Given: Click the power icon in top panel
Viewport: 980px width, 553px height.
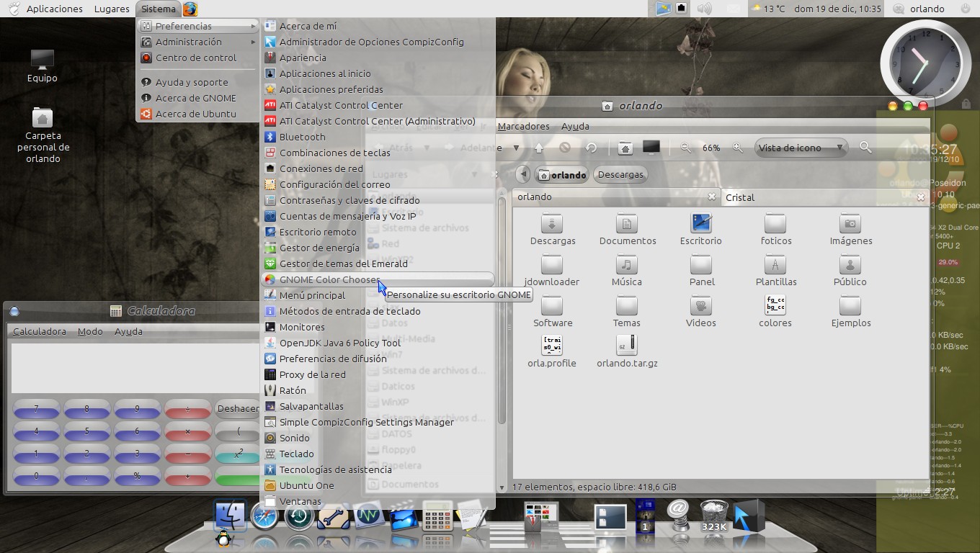Looking at the screenshot, I should (966, 9).
